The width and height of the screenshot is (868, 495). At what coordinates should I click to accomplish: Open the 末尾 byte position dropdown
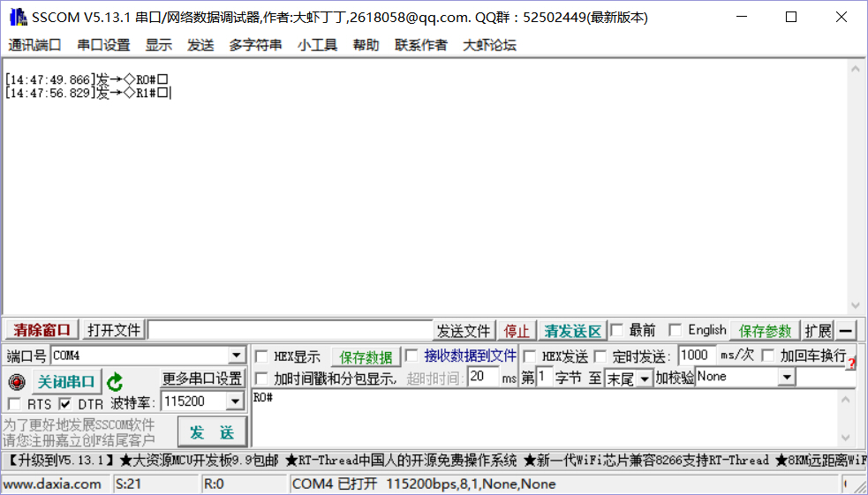pos(645,379)
